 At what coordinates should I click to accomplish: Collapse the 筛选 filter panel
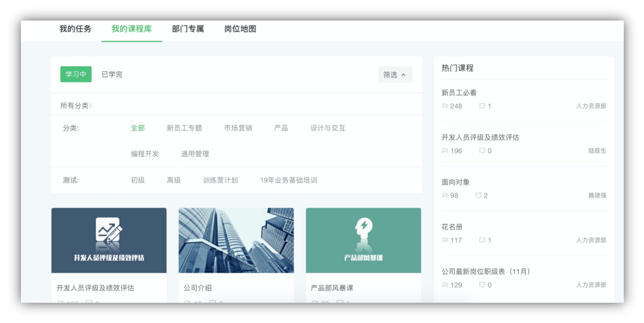pos(395,74)
